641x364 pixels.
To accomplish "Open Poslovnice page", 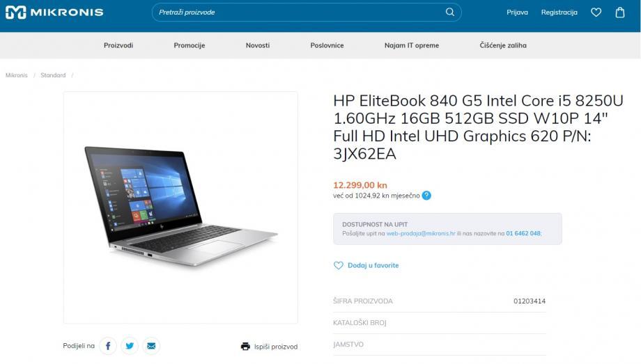I will (327, 45).
